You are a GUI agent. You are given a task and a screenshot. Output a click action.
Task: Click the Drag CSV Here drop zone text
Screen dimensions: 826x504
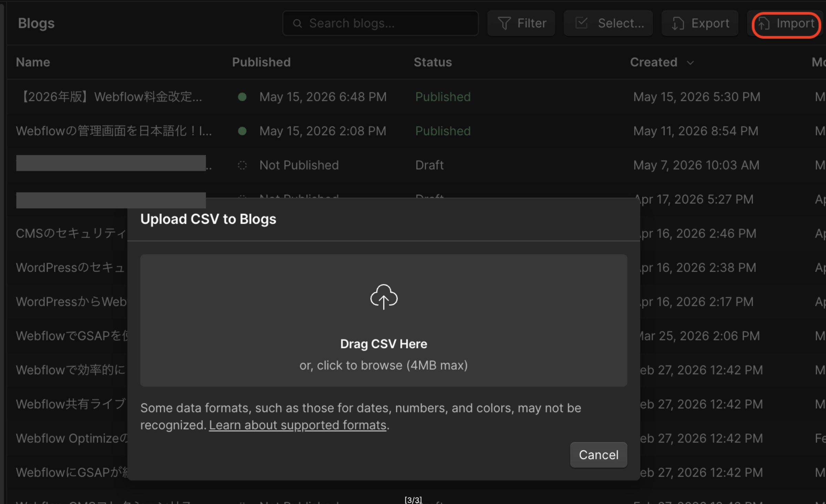click(x=384, y=344)
